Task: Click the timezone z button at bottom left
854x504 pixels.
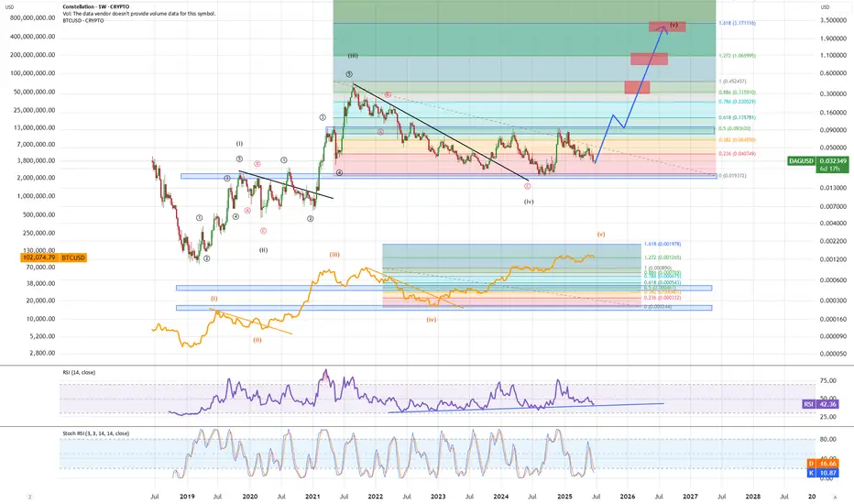Action: point(30,497)
